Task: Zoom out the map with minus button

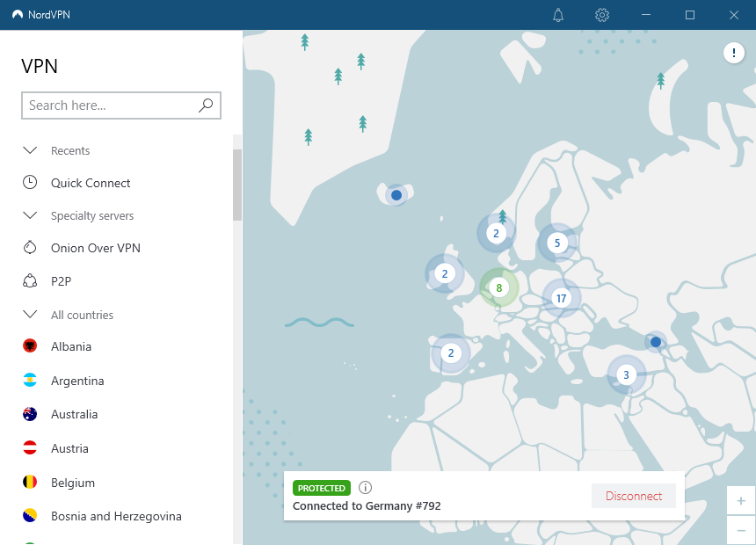Action: [741, 531]
